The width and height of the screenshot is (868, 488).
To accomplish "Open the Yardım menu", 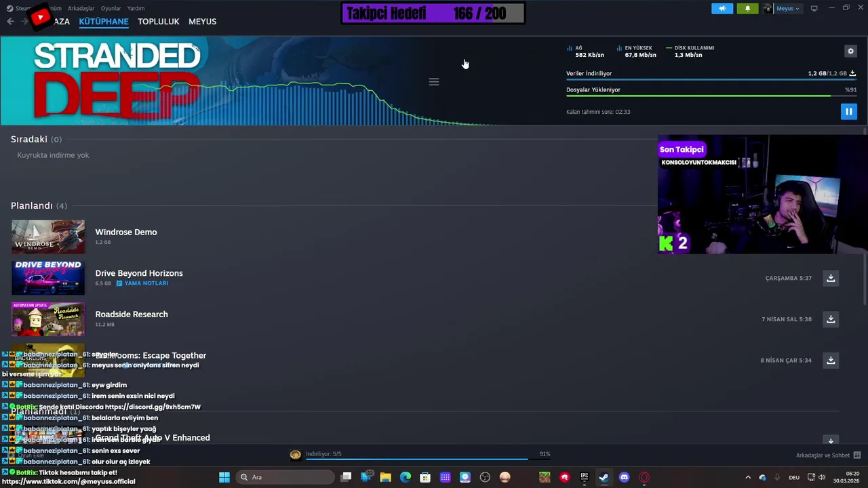I will [x=136, y=8].
